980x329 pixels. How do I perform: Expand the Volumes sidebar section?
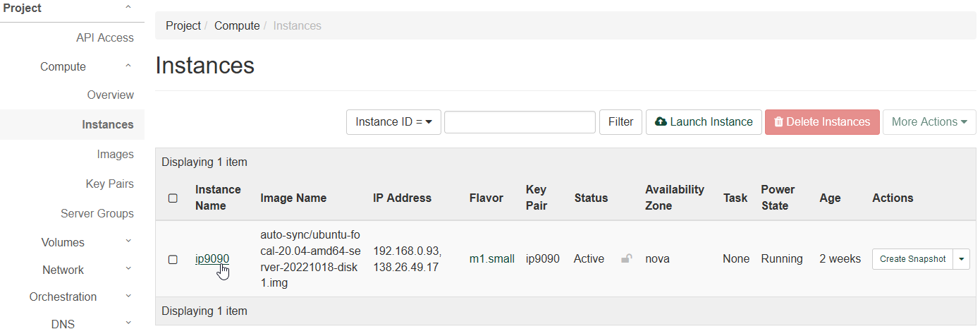128,242
